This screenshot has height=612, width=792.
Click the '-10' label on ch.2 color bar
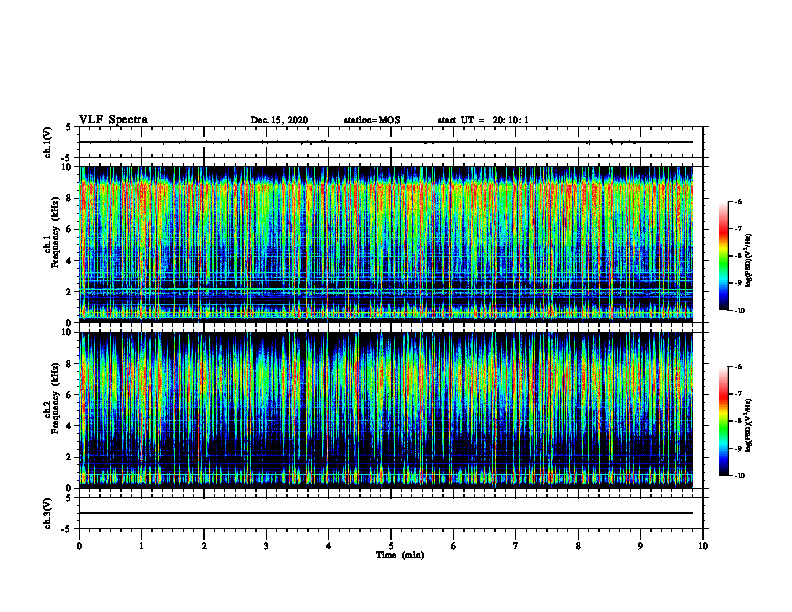pos(739,476)
